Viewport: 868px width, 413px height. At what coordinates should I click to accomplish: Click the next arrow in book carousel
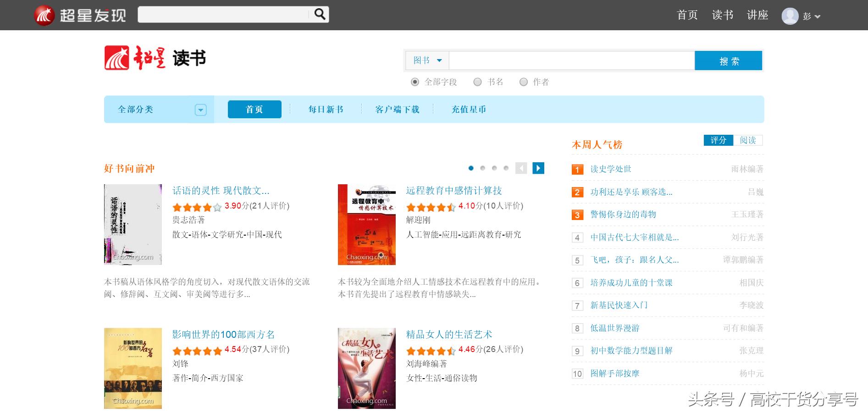coord(538,168)
